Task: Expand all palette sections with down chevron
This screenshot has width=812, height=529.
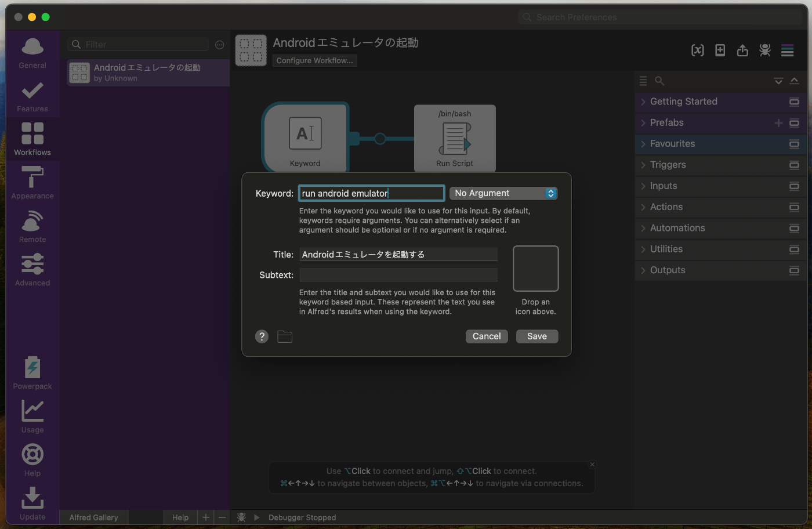Action: [x=778, y=81]
